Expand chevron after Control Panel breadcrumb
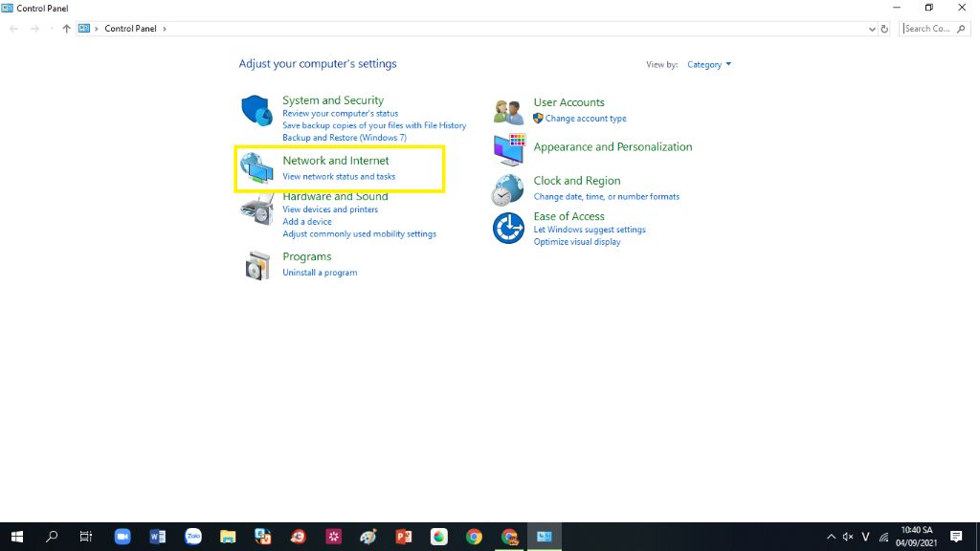The height and width of the screenshot is (551, 980). [x=165, y=29]
